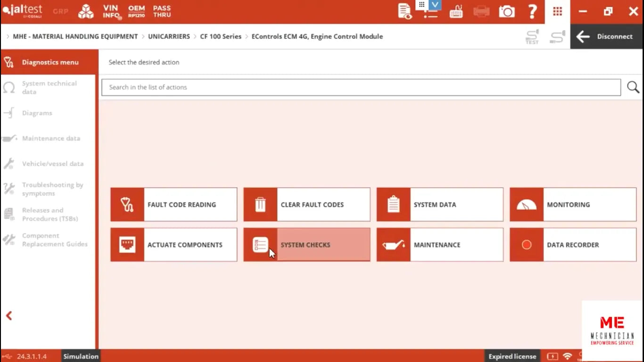Open help via the question mark icon

pyautogui.click(x=532, y=12)
